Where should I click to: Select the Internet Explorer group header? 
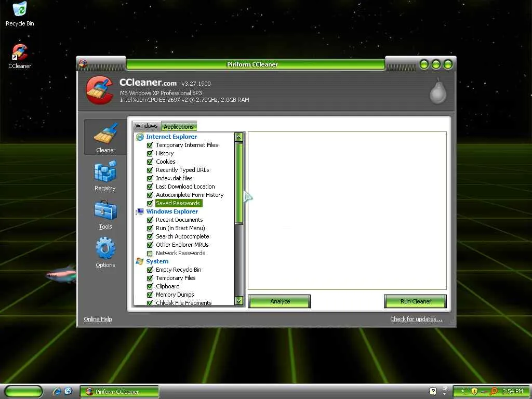click(171, 137)
